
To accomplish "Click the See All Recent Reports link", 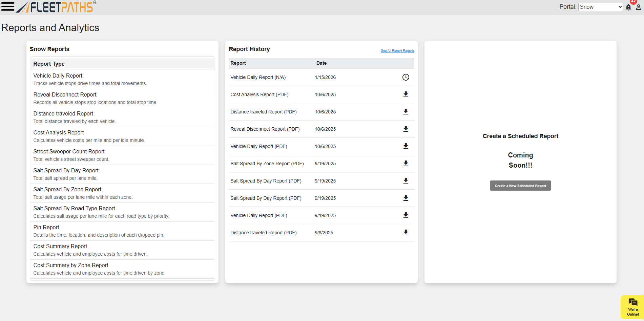I will (397, 51).
